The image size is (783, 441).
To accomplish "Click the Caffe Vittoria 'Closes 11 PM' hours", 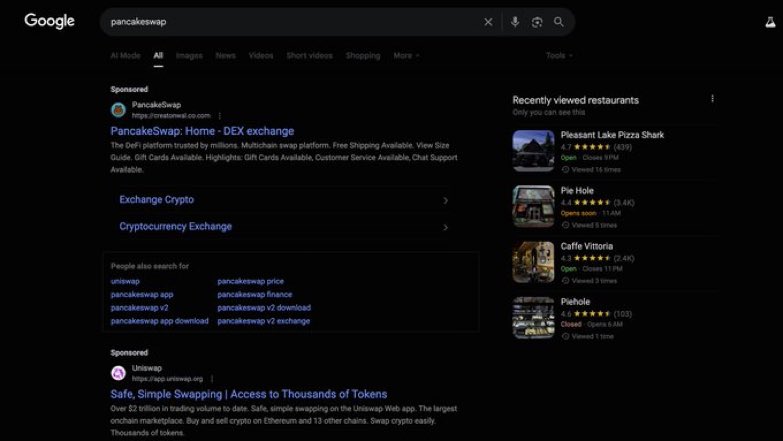I will [602, 269].
